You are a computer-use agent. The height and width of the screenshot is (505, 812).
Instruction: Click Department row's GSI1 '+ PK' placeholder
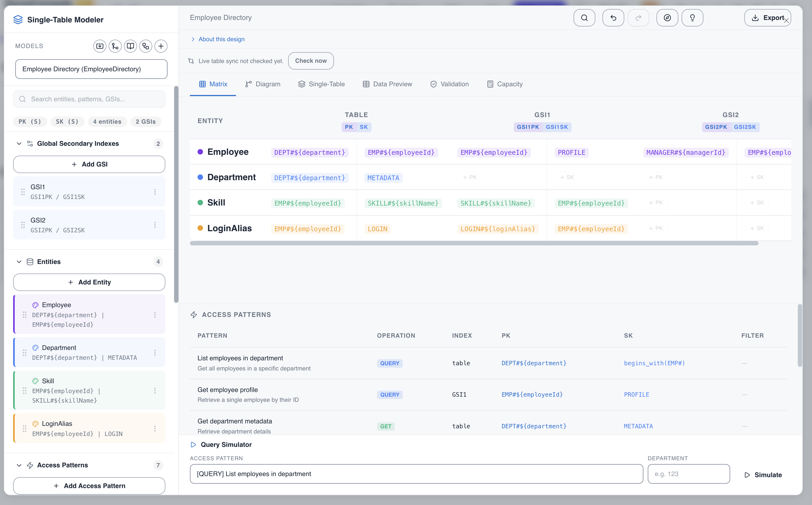coord(469,177)
